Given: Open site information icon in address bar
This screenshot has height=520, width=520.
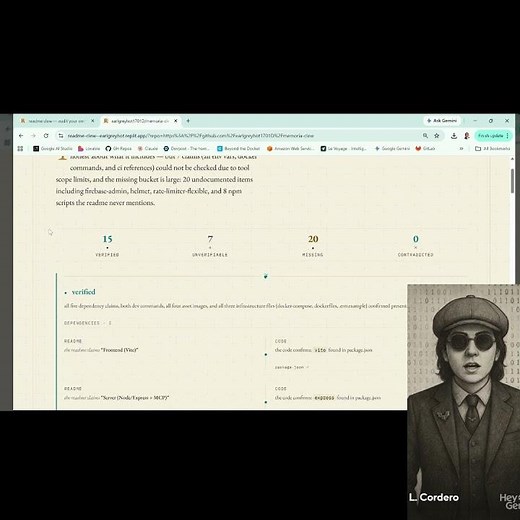Looking at the screenshot, I should [61, 136].
